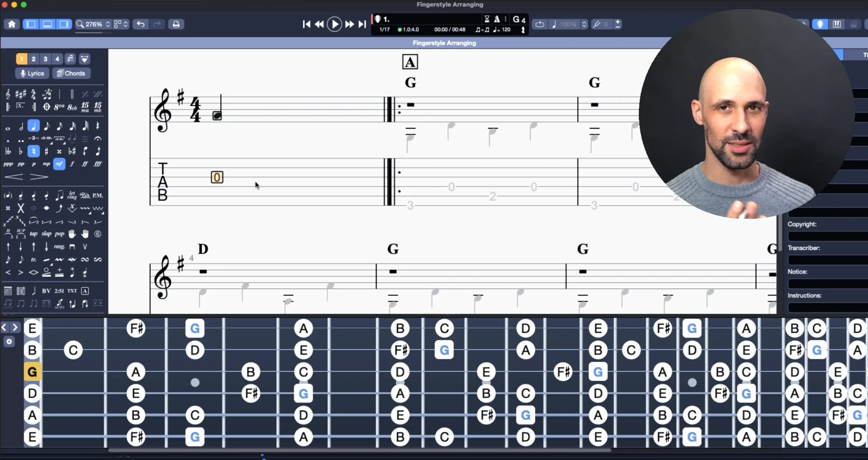
Task: Toggle the loop playback button
Action: [x=540, y=24]
